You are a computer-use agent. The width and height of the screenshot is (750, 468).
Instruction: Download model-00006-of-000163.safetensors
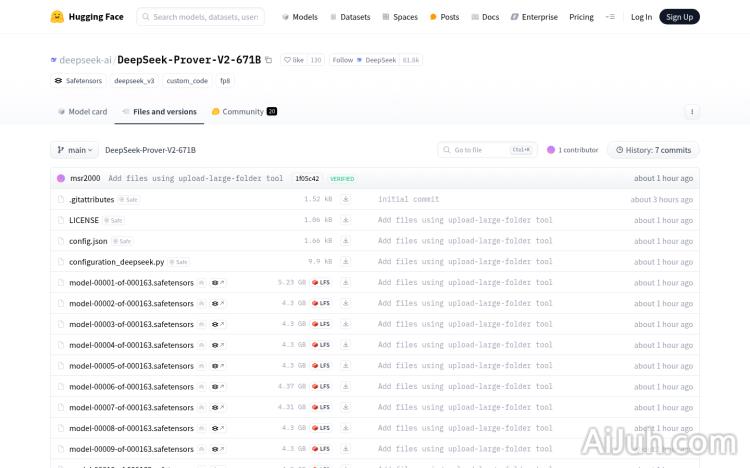point(345,386)
